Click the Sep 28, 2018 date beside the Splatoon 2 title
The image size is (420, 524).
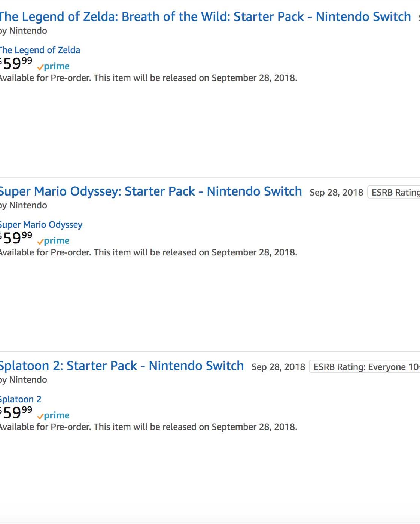tap(278, 367)
